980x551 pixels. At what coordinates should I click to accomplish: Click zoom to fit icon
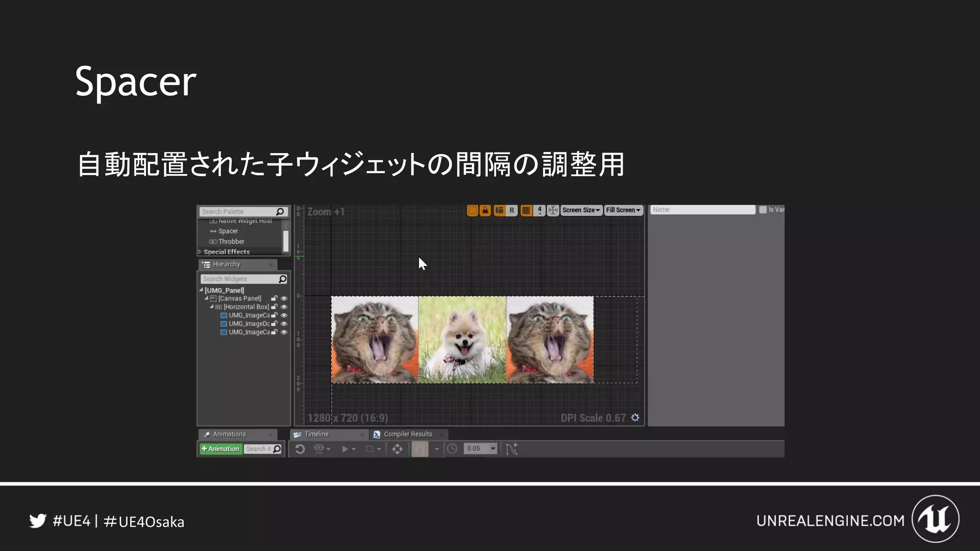[553, 210]
